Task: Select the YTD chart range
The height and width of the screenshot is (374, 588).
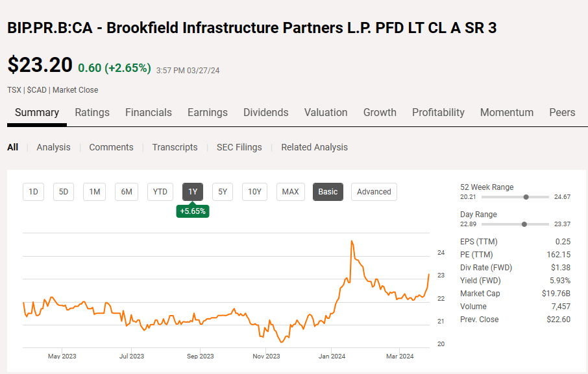Action: tap(160, 191)
